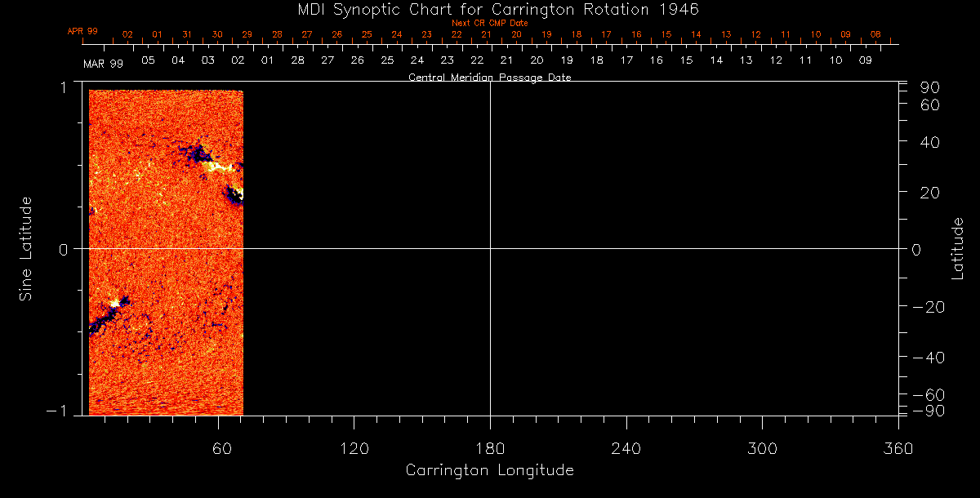Click the red Next CR CMP Date label
980x498 pixels.
(489, 23)
